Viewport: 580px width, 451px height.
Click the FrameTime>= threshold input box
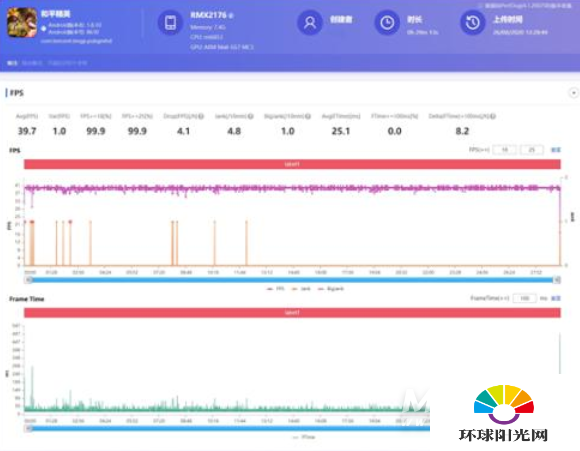pyautogui.click(x=525, y=298)
